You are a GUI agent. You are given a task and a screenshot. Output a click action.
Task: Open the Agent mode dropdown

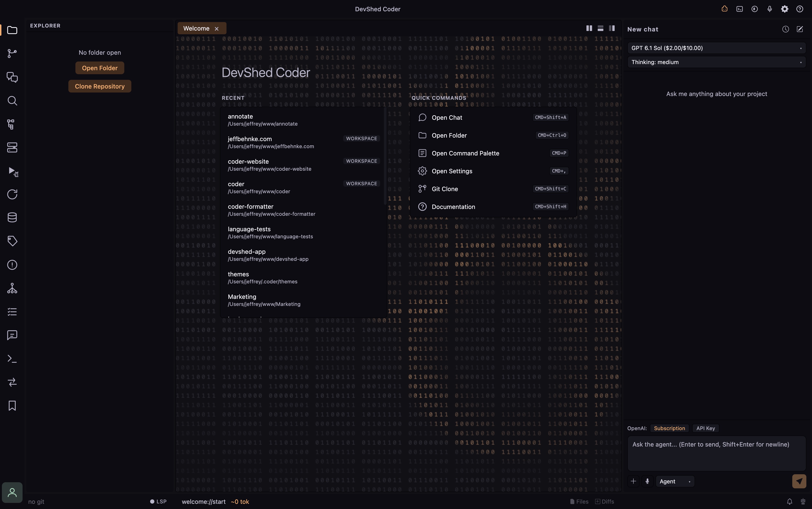tap(675, 481)
